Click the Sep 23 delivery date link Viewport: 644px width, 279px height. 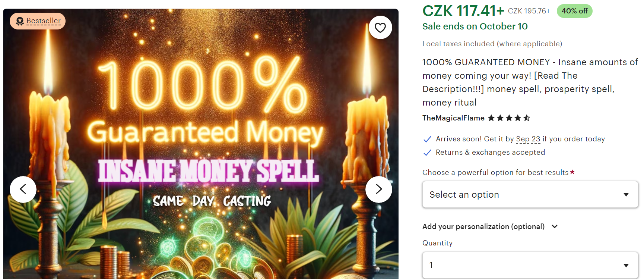pyautogui.click(x=528, y=139)
